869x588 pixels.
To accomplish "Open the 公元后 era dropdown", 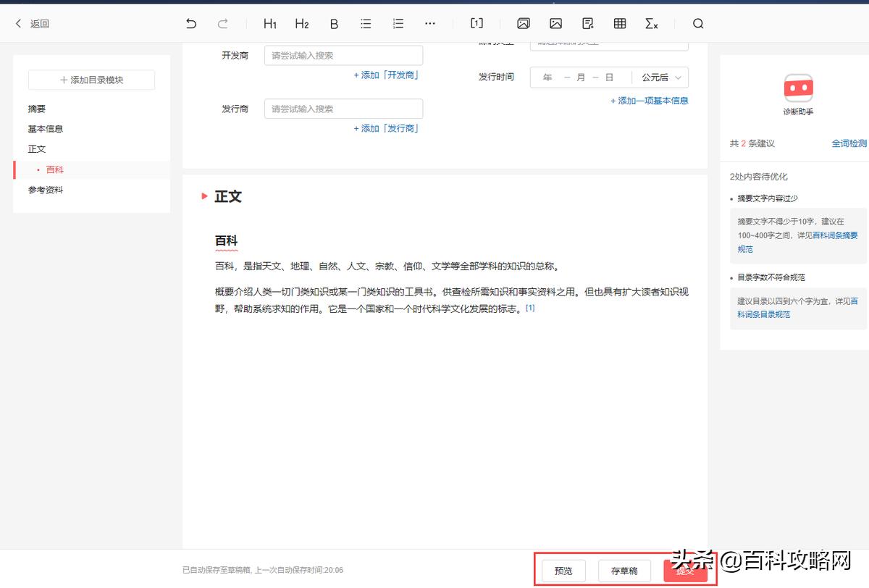I will click(660, 77).
